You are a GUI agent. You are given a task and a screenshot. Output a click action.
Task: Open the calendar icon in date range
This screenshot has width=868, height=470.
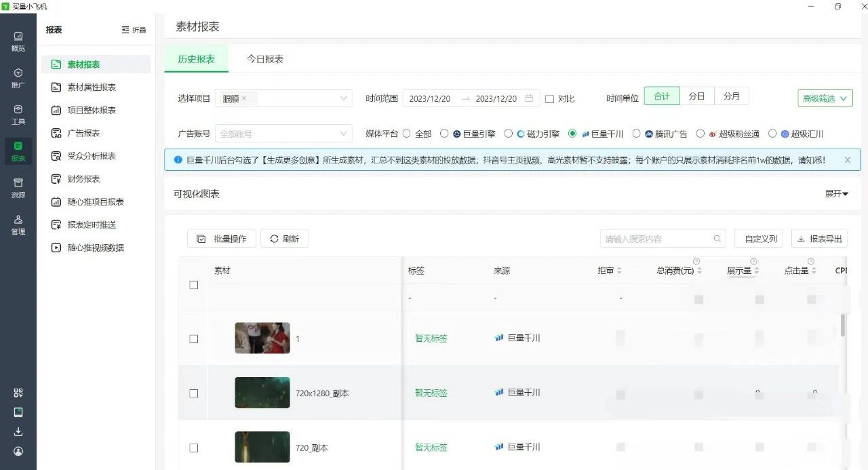pyautogui.click(x=529, y=98)
